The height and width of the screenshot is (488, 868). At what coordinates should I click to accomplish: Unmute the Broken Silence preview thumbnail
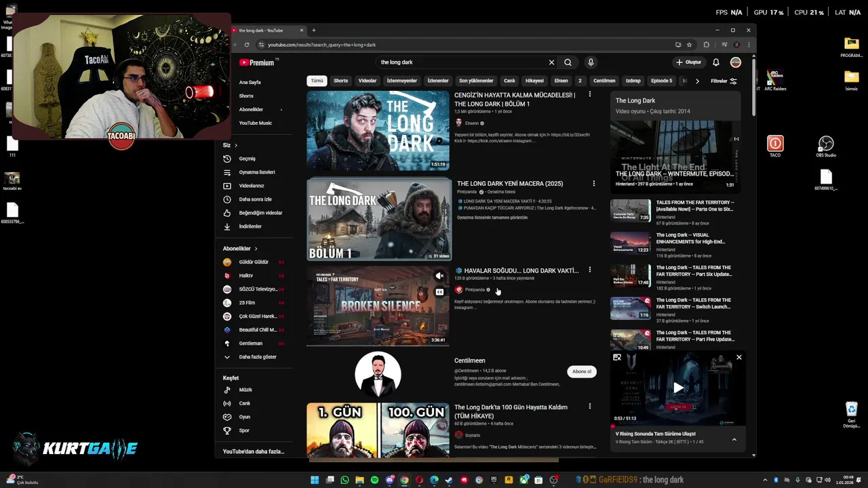[x=439, y=276]
